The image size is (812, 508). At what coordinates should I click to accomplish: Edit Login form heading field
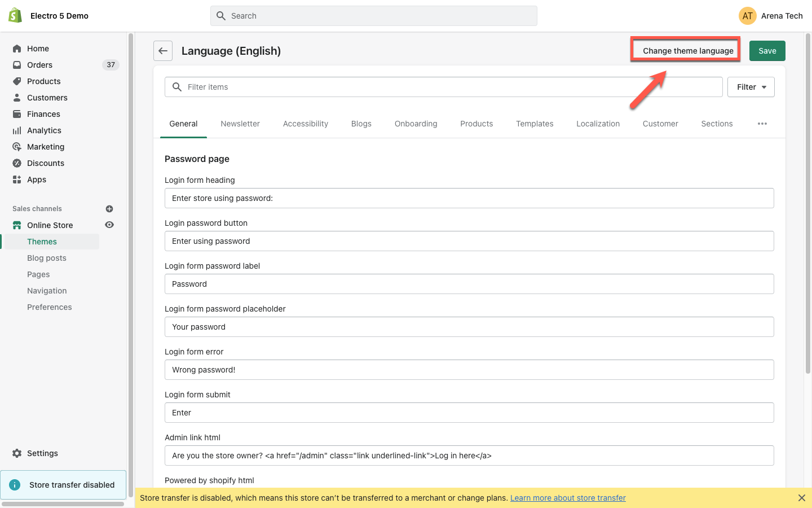[x=469, y=198]
